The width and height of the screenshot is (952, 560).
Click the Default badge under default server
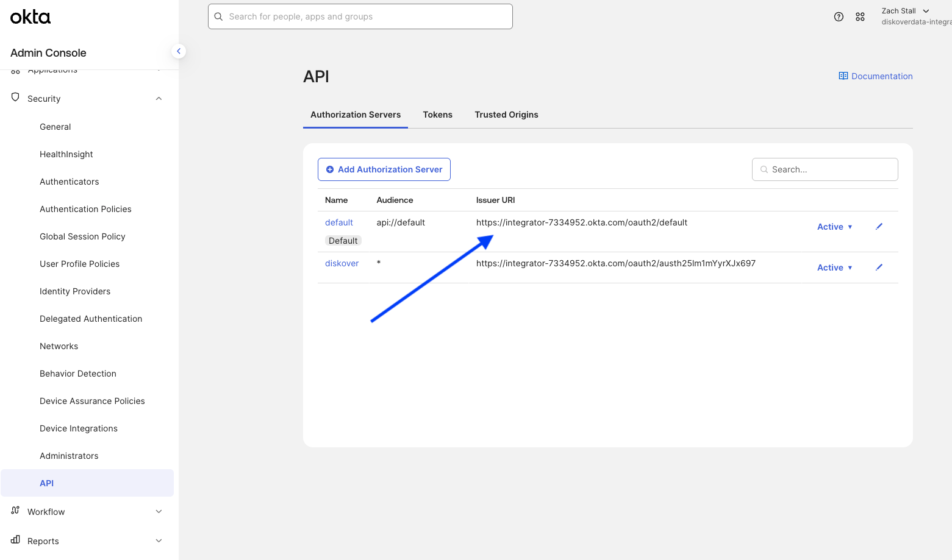click(343, 241)
